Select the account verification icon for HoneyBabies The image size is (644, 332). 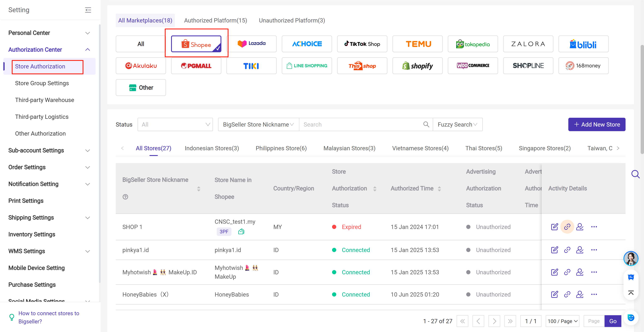pos(580,294)
